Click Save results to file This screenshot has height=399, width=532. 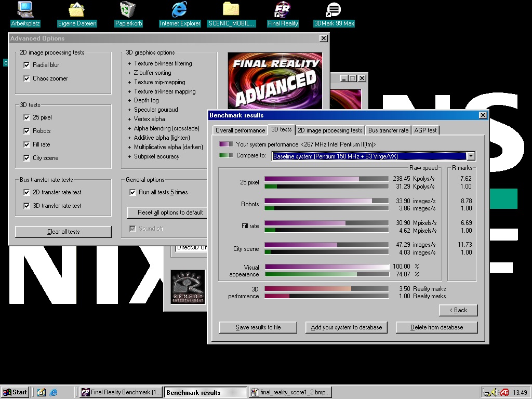(258, 327)
